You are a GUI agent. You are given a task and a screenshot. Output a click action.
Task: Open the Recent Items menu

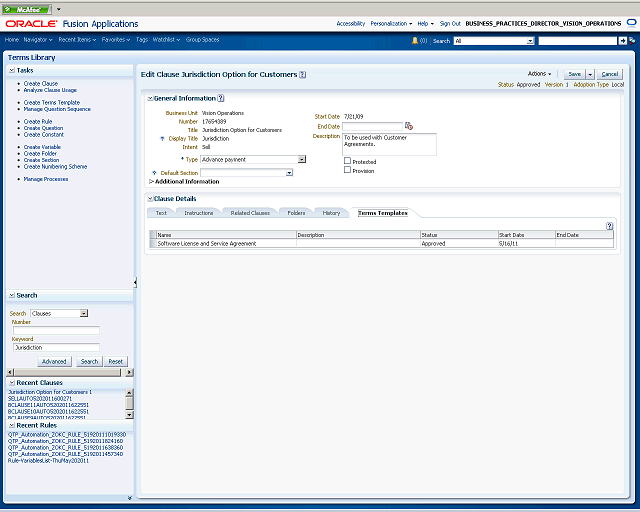point(77,40)
